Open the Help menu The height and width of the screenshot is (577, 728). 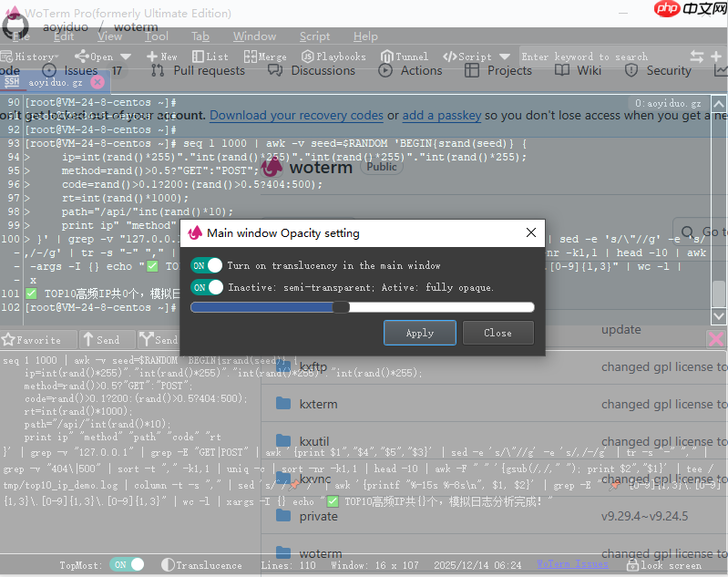[365, 36]
